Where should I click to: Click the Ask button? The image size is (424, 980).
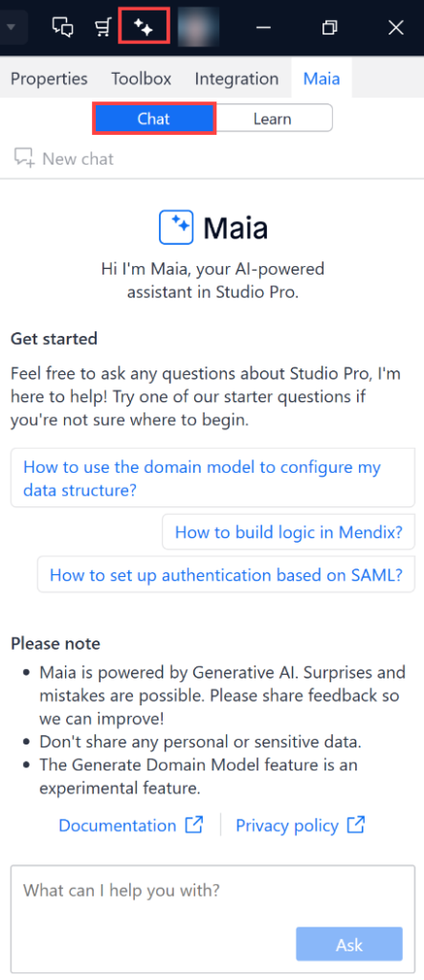pyautogui.click(x=349, y=945)
